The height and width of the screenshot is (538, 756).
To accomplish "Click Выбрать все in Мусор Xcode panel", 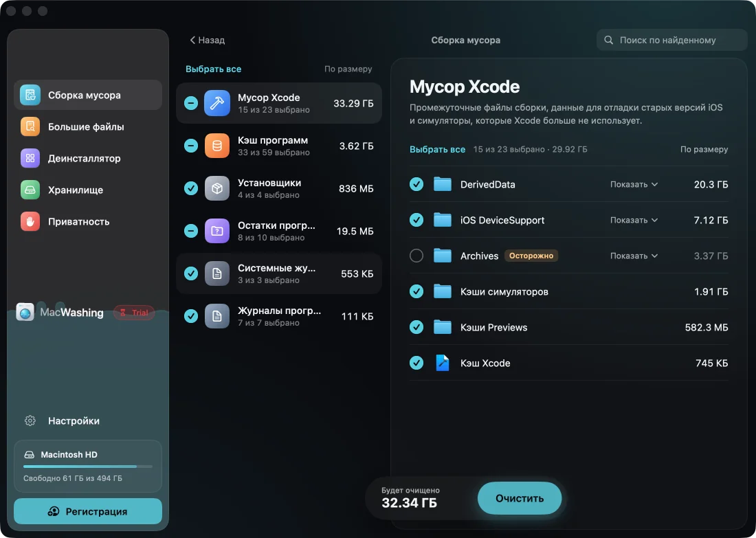I will point(437,150).
